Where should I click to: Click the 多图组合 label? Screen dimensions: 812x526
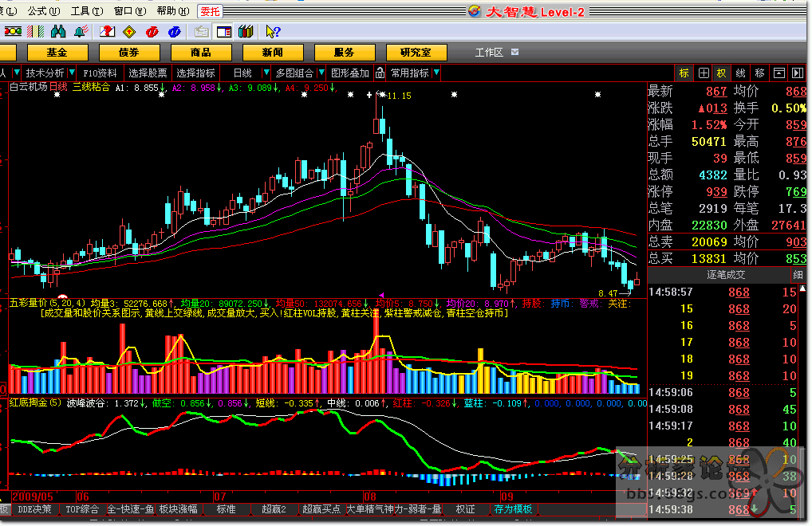click(294, 73)
